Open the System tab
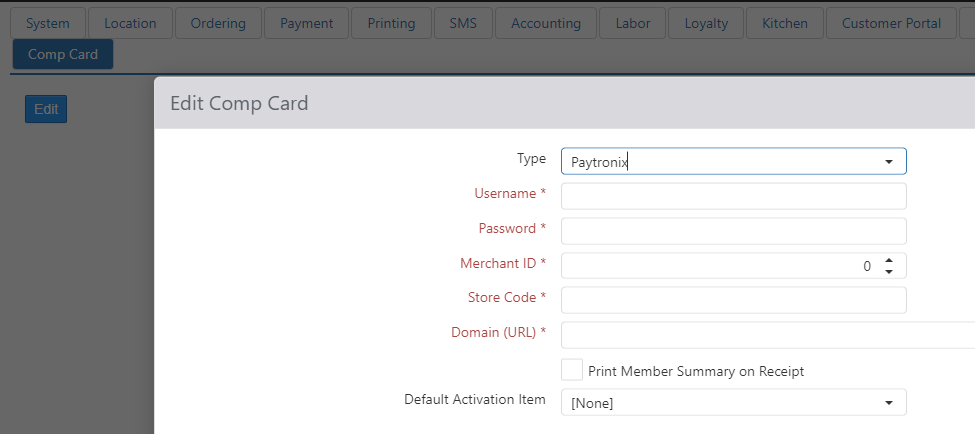The image size is (975, 434). point(48,24)
